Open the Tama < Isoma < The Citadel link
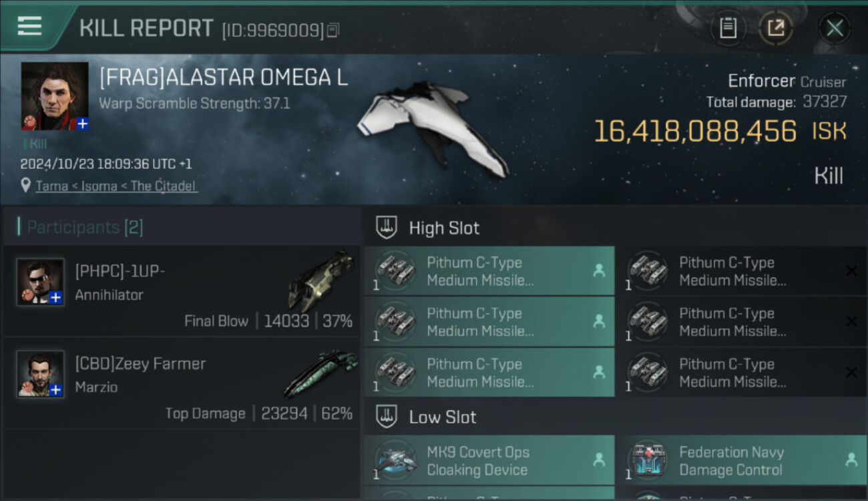This screenshot has width=868, height=501. (x=116, y=186)
